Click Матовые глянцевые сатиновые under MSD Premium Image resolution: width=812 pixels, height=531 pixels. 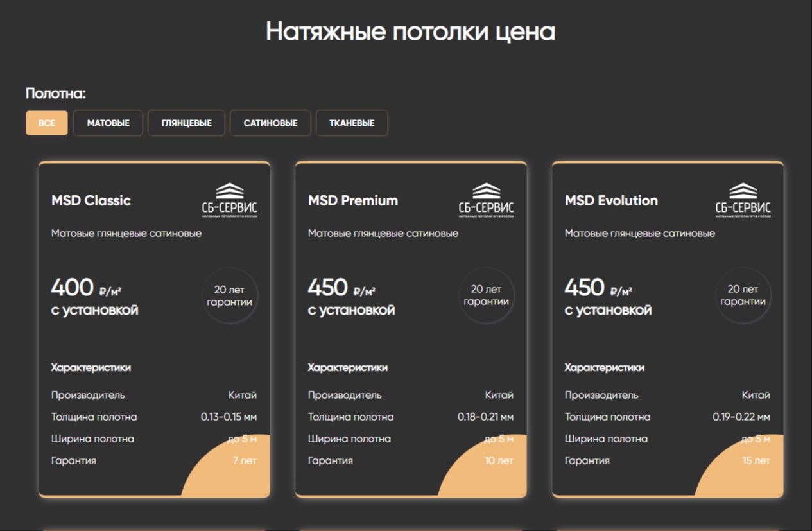pos(383,233)
